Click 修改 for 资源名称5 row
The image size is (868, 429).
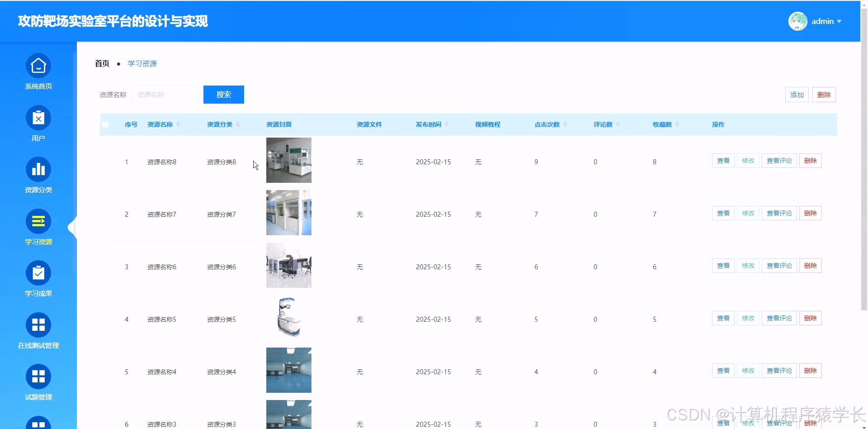[x=748, y=318]
